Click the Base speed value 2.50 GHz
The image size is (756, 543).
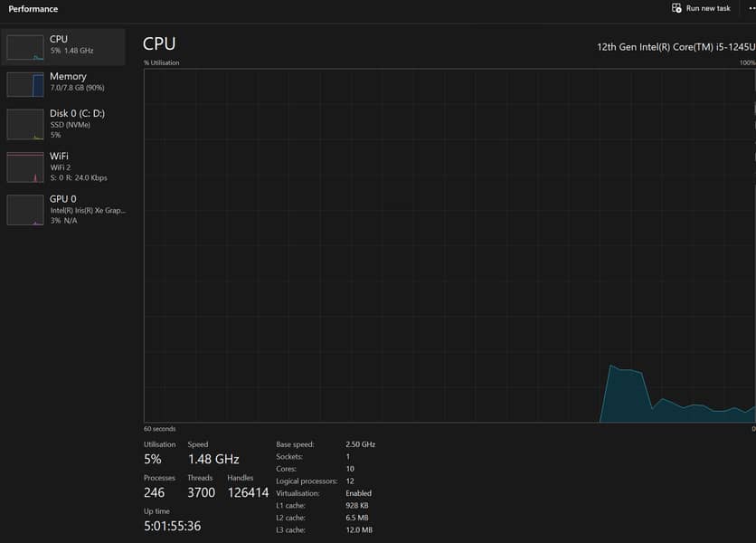(360, 444)
